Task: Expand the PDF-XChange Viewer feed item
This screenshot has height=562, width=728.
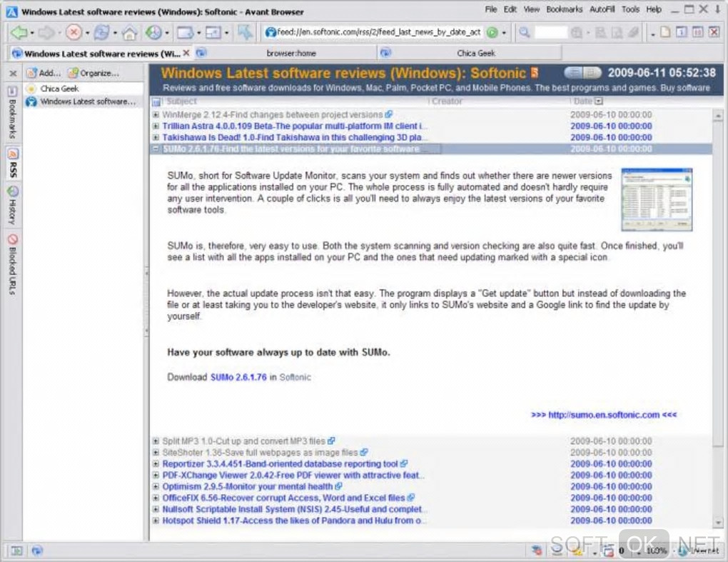Action: [156, 475]
